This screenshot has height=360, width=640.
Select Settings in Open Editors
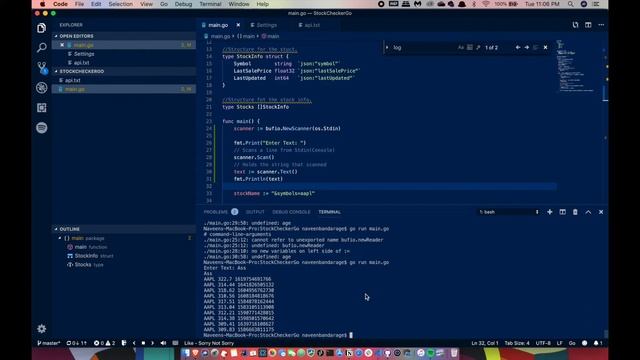(124, 54)
